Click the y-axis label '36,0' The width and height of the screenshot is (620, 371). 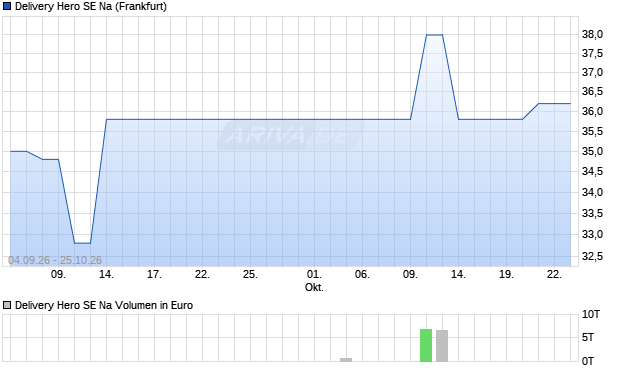[592, 111]
